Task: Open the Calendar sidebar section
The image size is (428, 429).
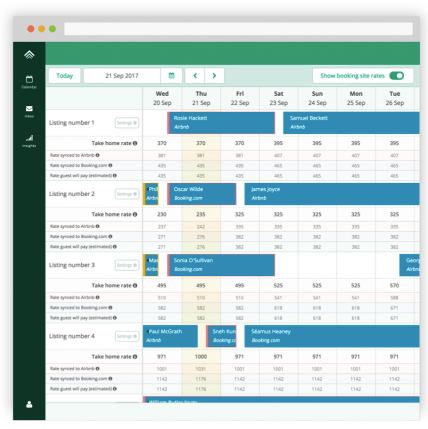Action: coord(29,82)
